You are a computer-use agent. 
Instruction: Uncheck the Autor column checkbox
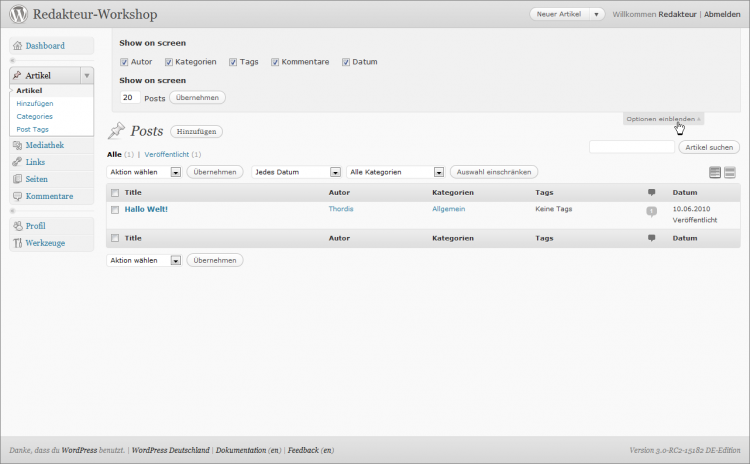tap(124, 62)
